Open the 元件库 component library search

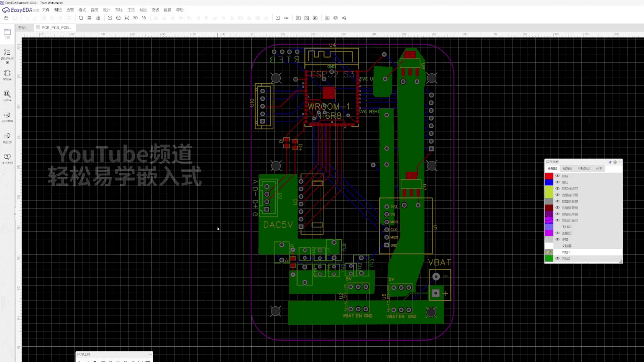[7, 96]
